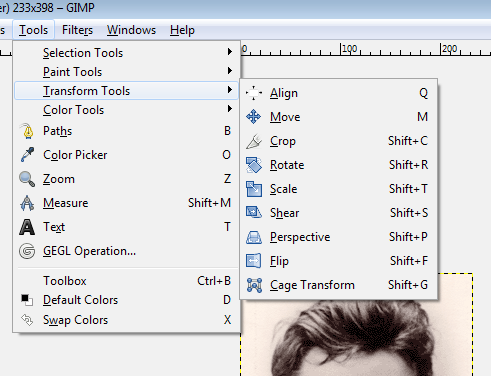
Task: Expand the Selection Tools submenu arrow
Action: click(230, 52)
